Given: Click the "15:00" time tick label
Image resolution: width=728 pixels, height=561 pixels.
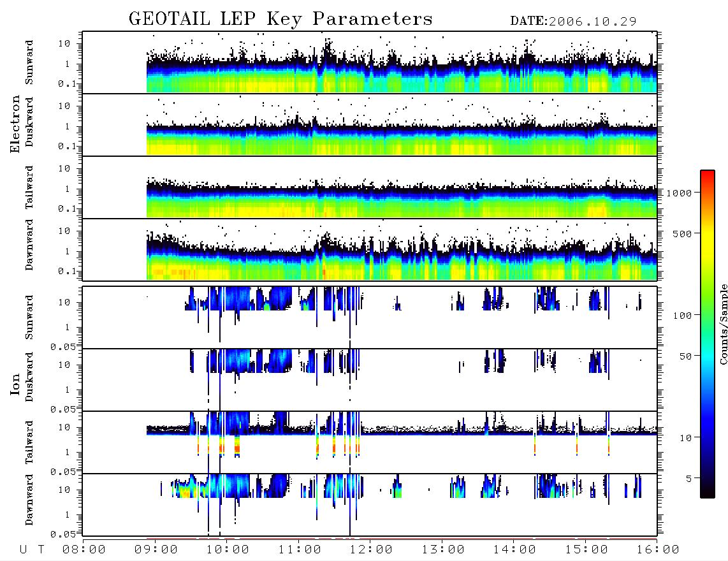Looking at the screenshot, I should [586, 550].
